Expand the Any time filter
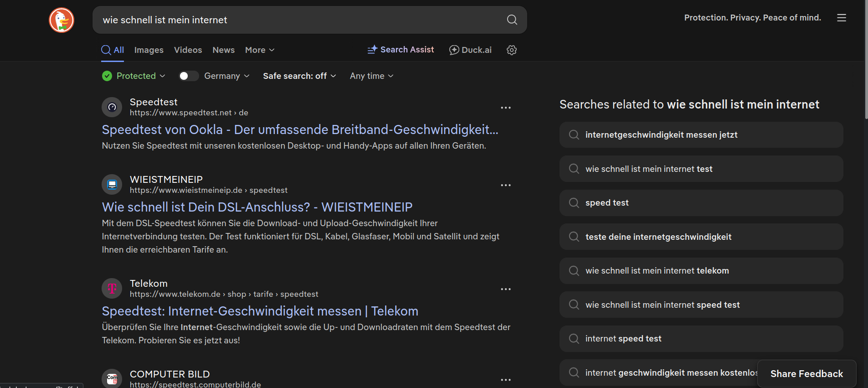The height and width of the screenshot is (388, 868). coord(371,76)
